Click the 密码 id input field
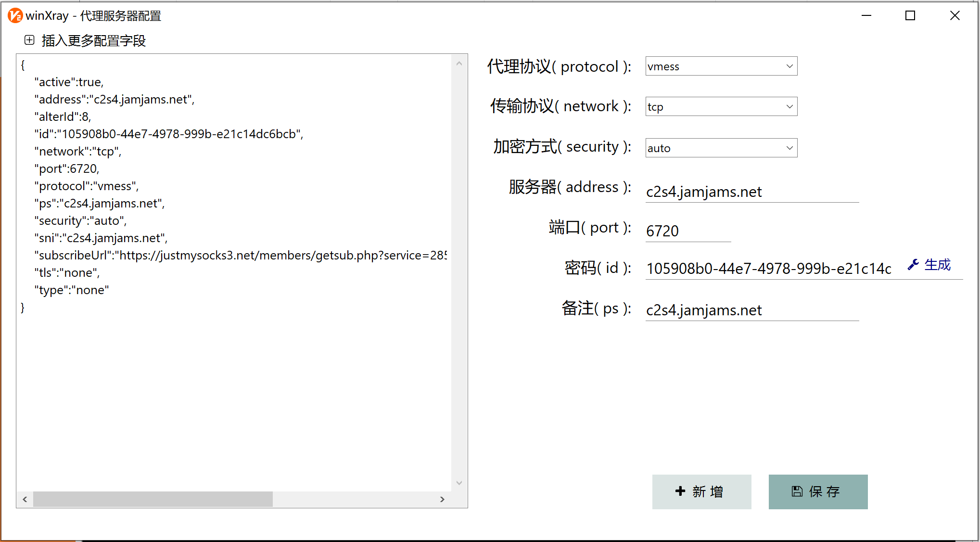980x542 pixels. point(768,269)
